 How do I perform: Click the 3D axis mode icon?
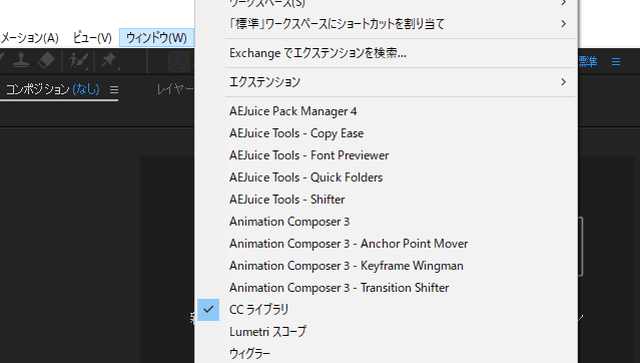pyautogui.click(x=178, y=62)
